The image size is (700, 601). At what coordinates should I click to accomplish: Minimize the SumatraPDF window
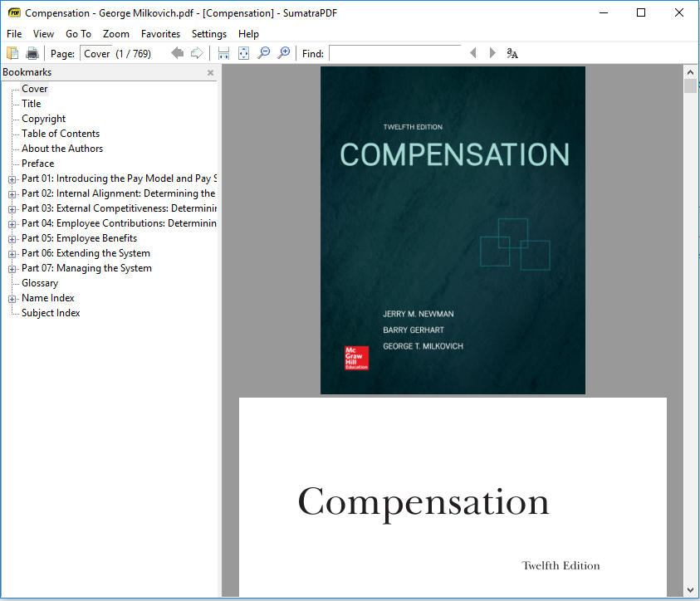click(x=604, y=12)
